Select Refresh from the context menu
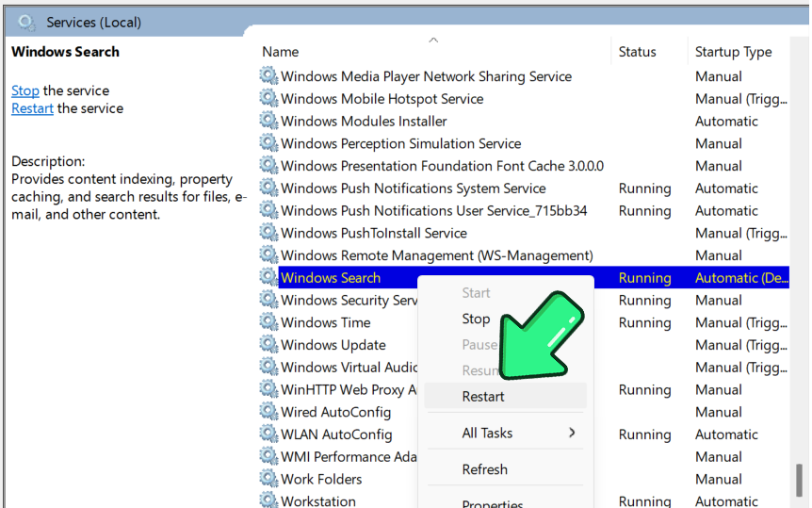The width and height of the screenshot is (812, 508). coord(485,469)
